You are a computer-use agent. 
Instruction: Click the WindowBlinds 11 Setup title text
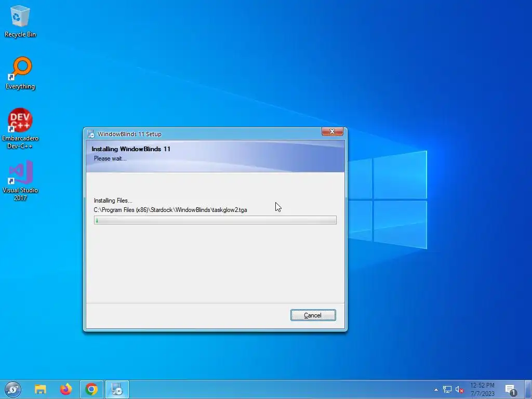click(x=129, y=134)
